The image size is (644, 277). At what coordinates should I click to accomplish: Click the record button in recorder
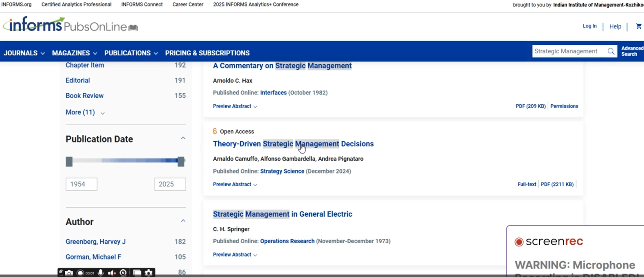point(81,273)
